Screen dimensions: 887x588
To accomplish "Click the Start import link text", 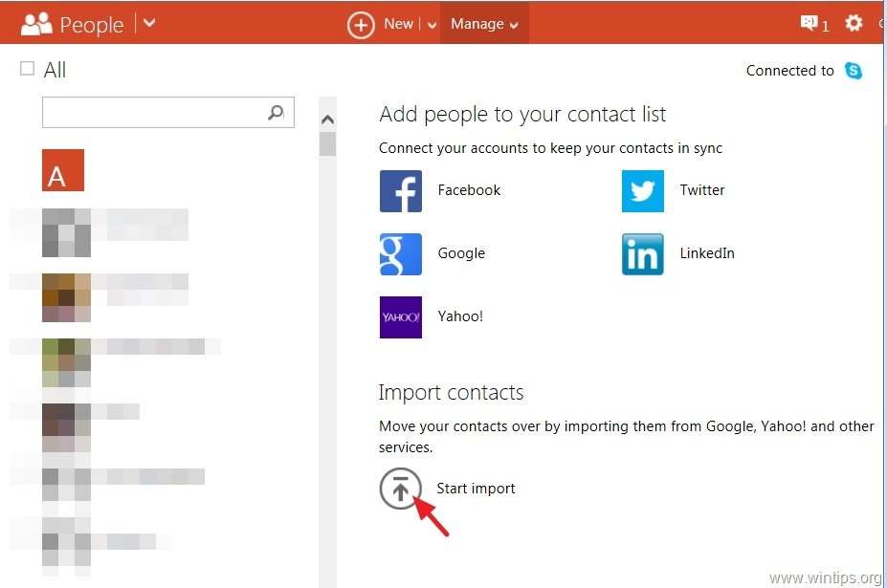I will [x=476, y=488].
